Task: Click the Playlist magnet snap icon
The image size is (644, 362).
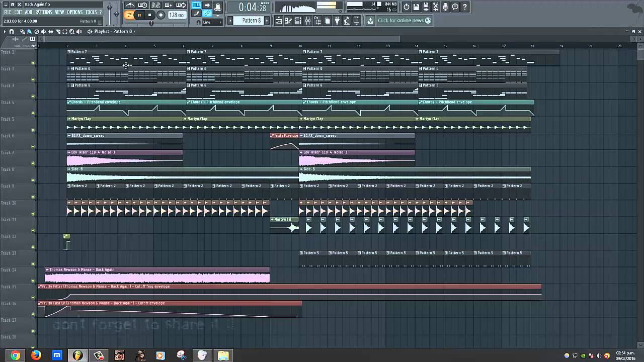Action: tap(12, 32)
